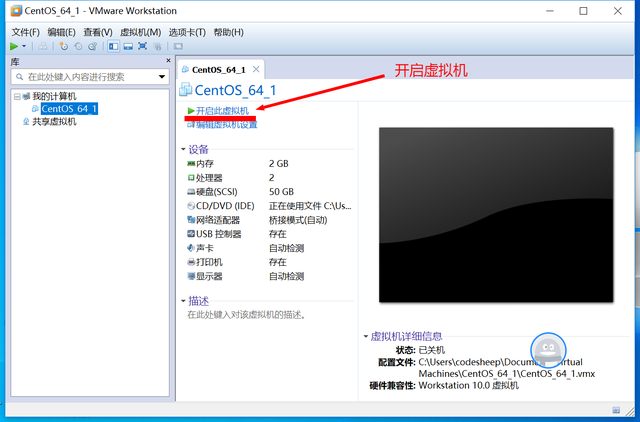Viewport: 640px width, 422px height.
Task: Open the 打印机 device entry
Action: click(x=209, y=262)
